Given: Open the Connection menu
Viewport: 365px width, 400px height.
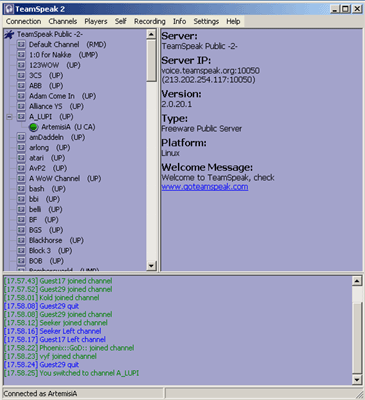Looking at the screenshot, I should coord(23,21).
